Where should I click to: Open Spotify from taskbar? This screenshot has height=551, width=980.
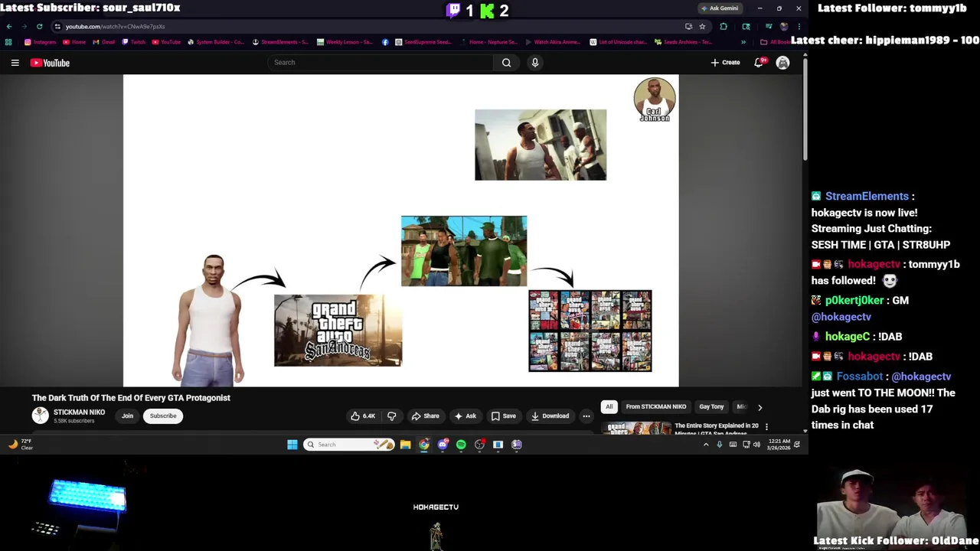click(x=461, y=445)
